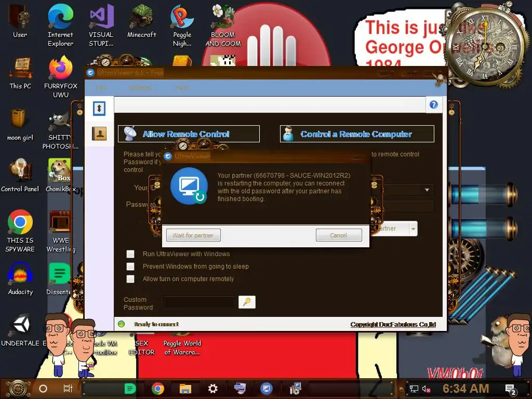
Task: Click the steampunk Start button
Action: (18, 389)
